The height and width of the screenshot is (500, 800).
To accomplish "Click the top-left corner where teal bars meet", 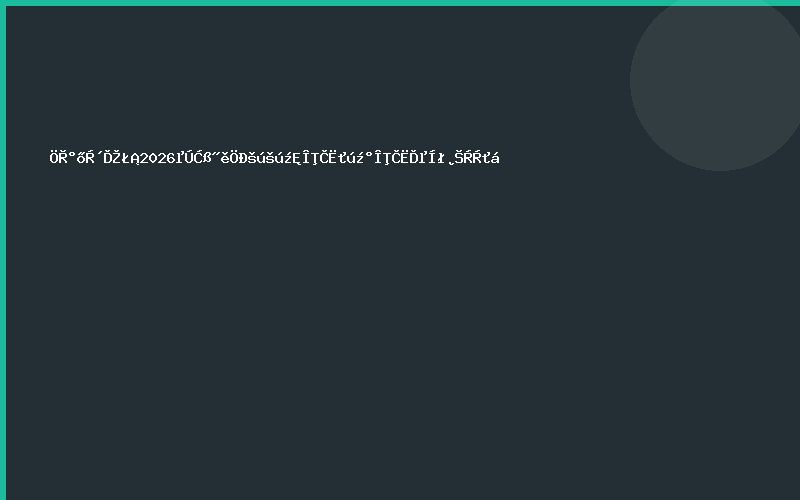I will [3, 3].
